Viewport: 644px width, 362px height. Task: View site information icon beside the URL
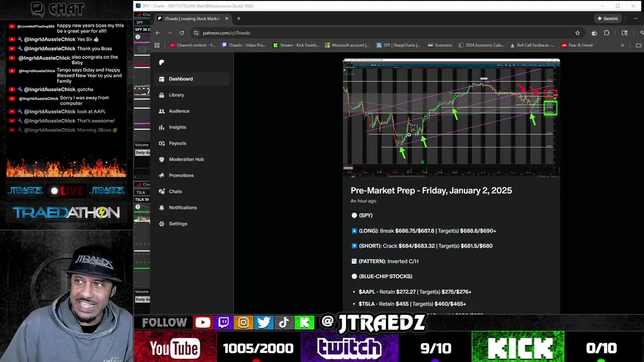196,33
